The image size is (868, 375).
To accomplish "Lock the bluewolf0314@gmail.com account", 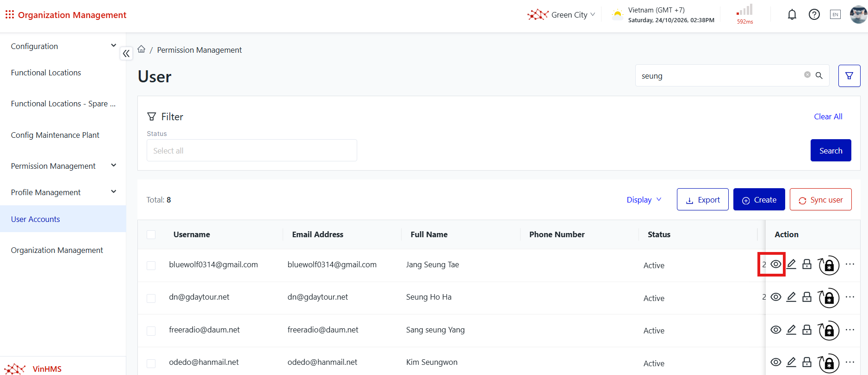I will point(807,264).
